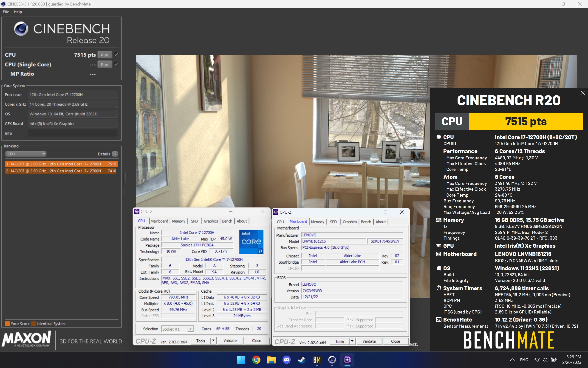The width and height of the screenshot is (588, 368).
Task: Open BenchMate taskbar icon
Action: 317,359
